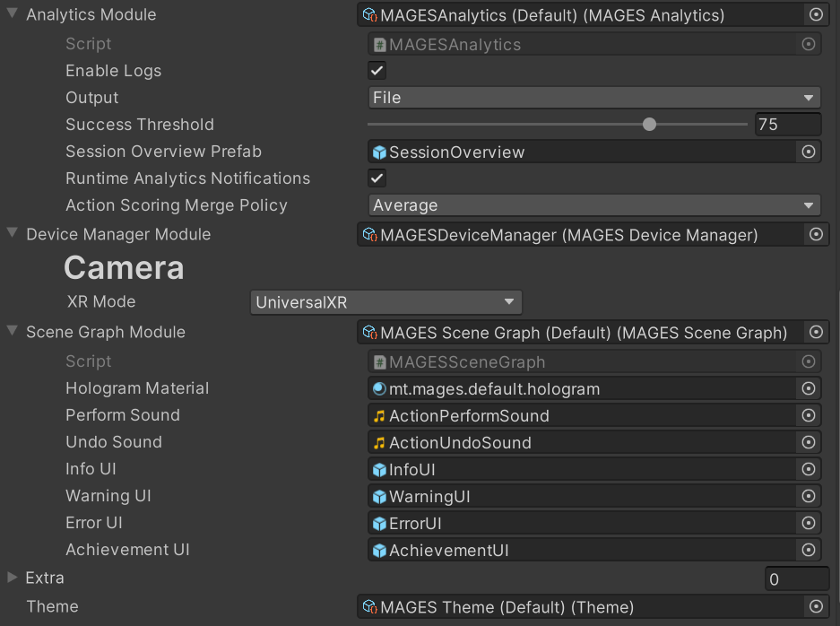Click the MAGES Scene Graph asset icon
This screenshot has height=626, width=840.
(369, 333)
